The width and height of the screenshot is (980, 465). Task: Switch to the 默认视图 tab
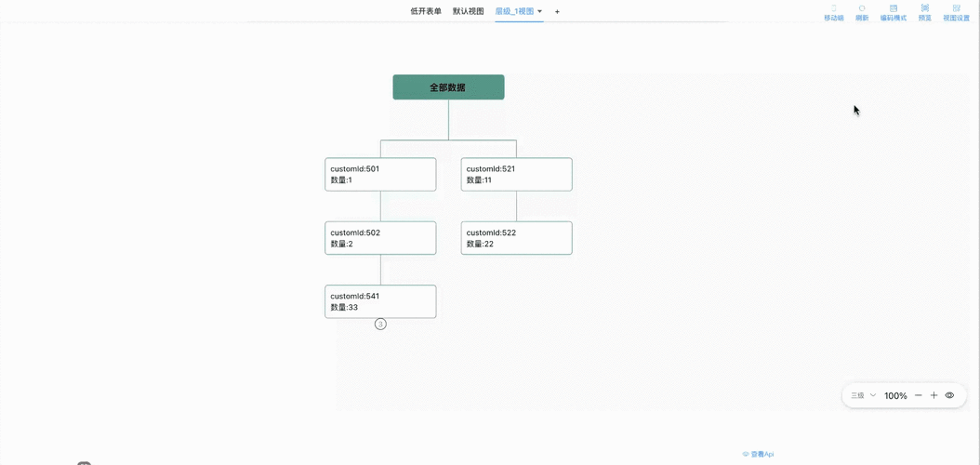468,11
